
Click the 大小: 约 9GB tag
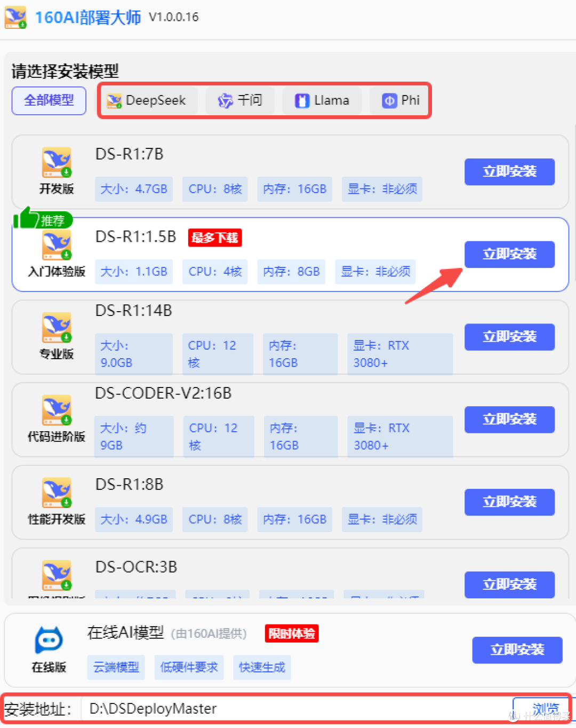pos(134,437)
